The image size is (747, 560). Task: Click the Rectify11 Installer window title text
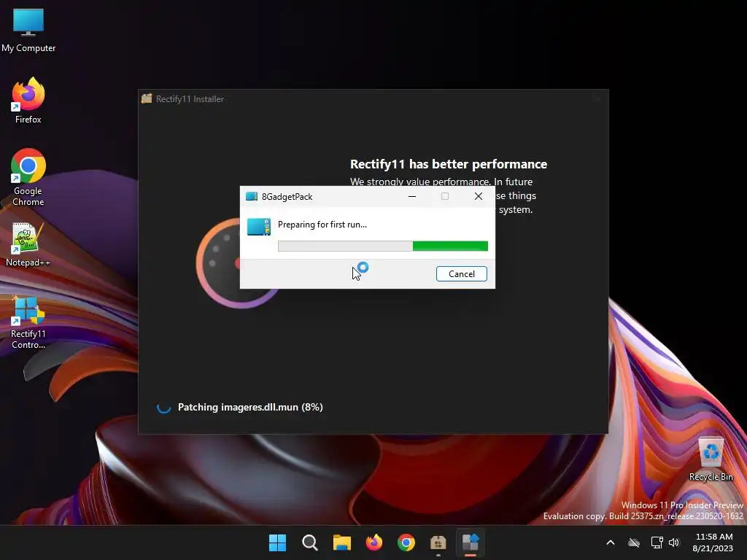click(x=190, y=99)
